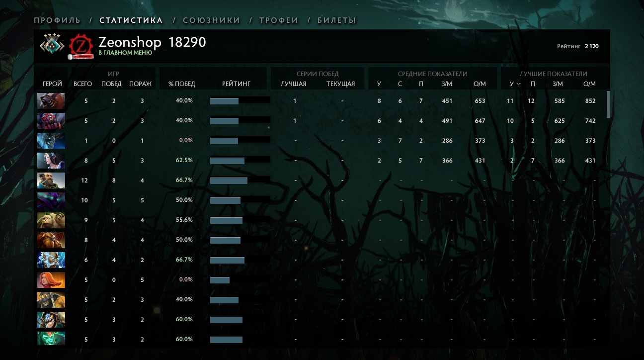Image resolution: width=644 pixels, height=360 pixels.
Task: Click the Spectre hero portrait
Action: coord(51,200)
